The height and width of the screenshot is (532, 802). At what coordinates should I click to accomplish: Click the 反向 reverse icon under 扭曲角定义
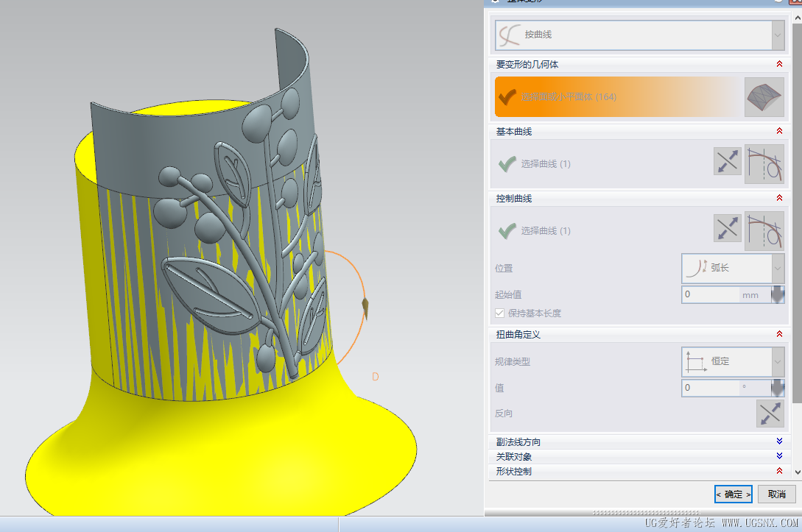coord(770,414)
